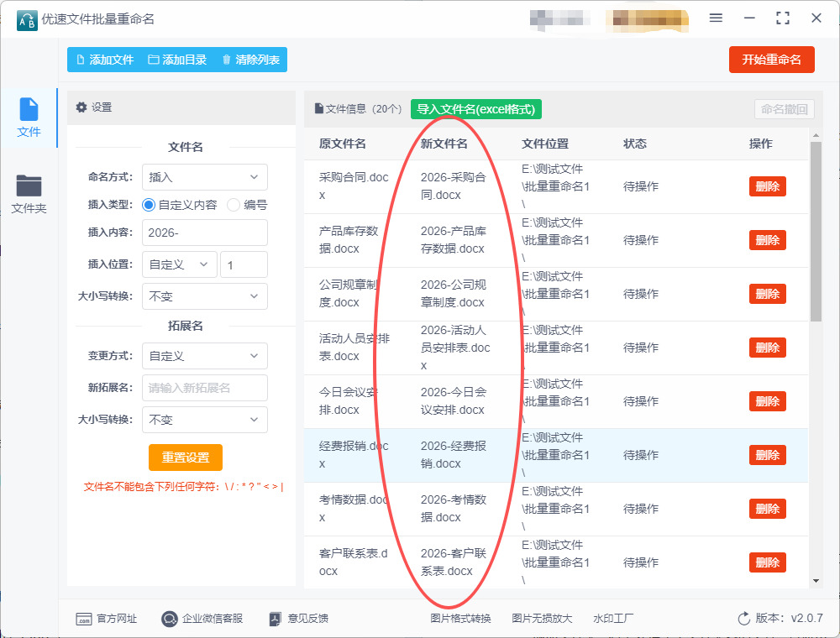Open the hamburger menu in title bar
This screenshot has width=840, height=638.
tap(716, 18)
